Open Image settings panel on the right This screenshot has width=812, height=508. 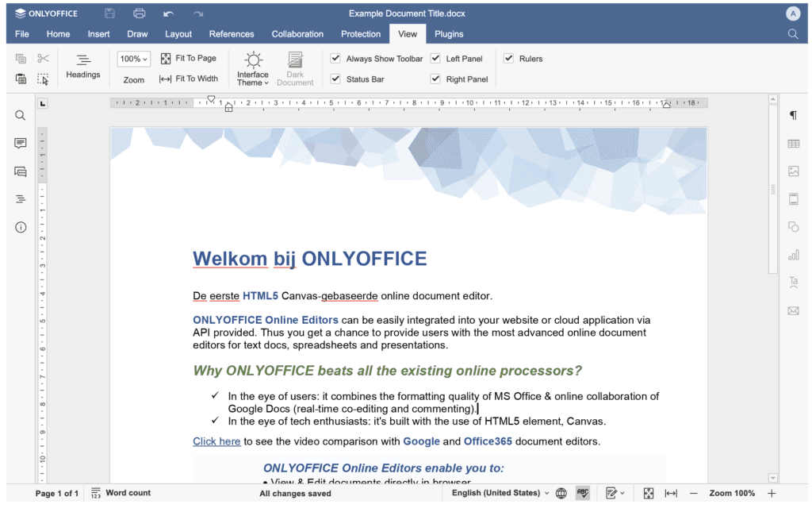(793, 171)
